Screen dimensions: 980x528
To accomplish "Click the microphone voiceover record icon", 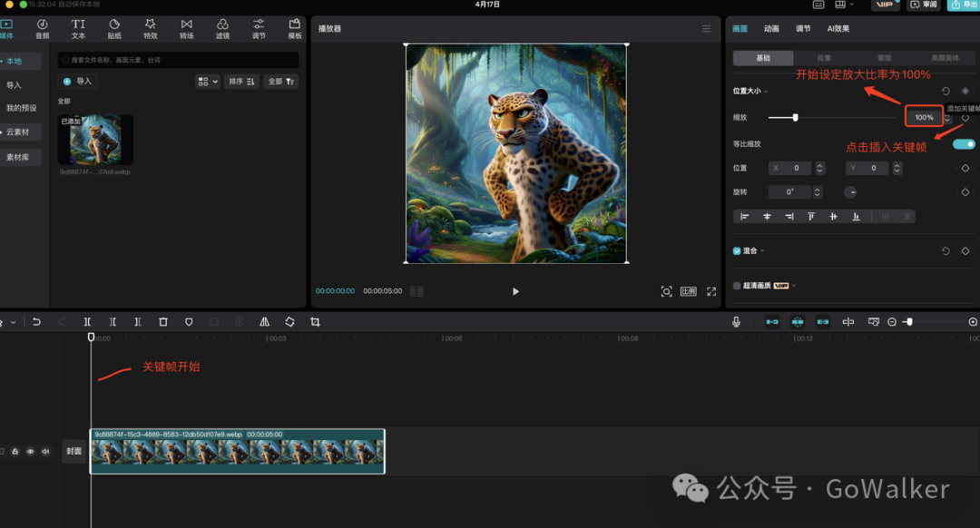I will tap(737, 322).
